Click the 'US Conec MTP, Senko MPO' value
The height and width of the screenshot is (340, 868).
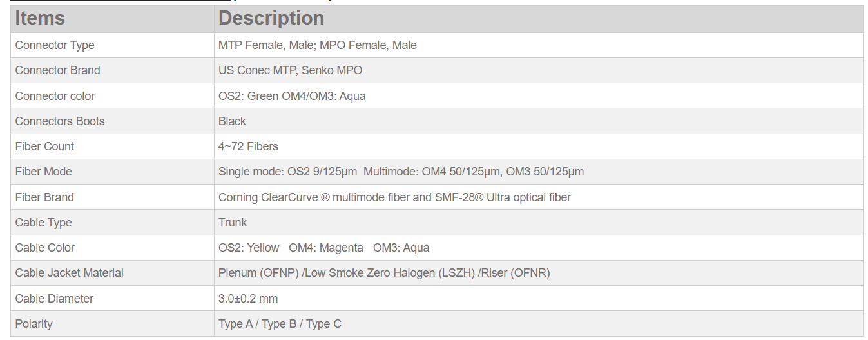(x=290, y=70)
